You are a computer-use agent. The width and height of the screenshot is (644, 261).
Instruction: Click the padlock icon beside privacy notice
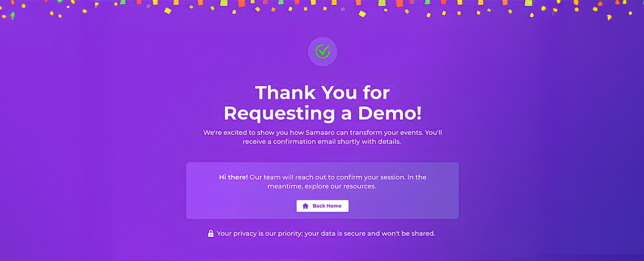[211, 233]
